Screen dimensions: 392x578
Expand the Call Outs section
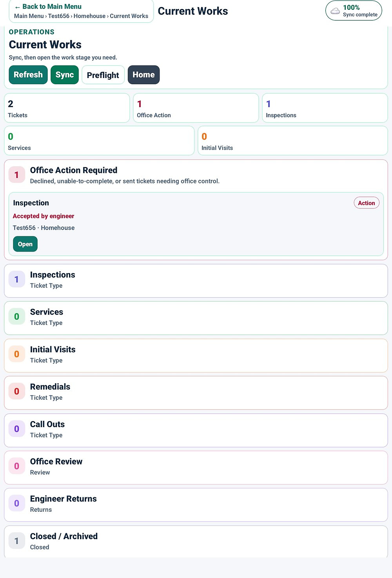coord(196,430)
